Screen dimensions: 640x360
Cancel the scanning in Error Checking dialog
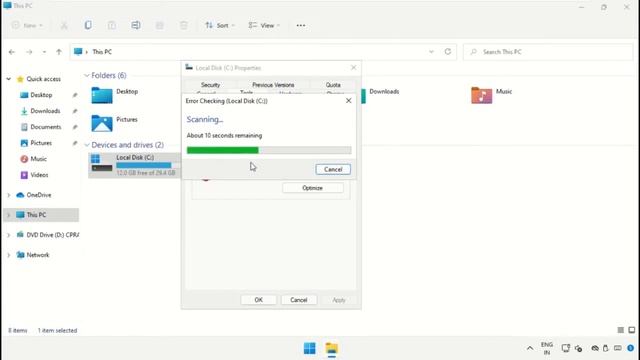click(x=333, y=169)
